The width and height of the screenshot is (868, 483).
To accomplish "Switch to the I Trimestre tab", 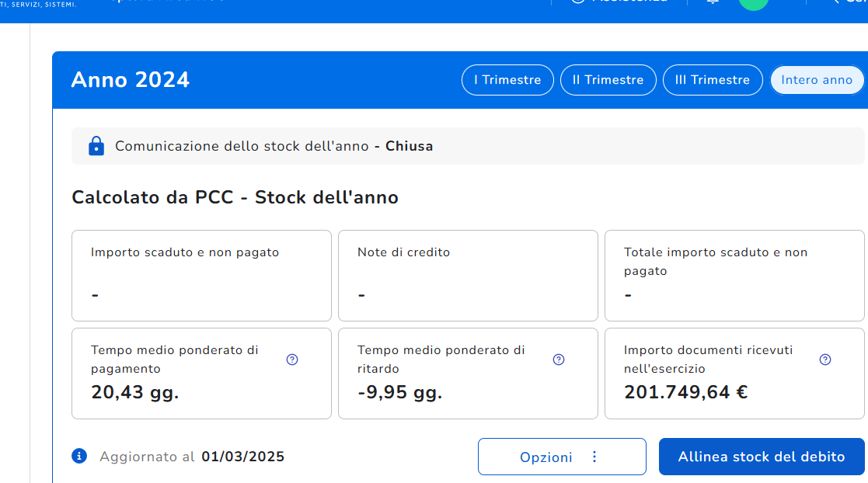I will point(507,80).
